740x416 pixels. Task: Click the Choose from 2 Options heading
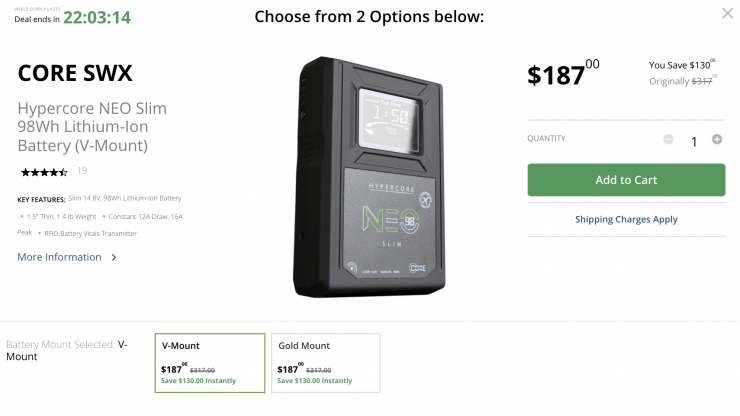369,17
